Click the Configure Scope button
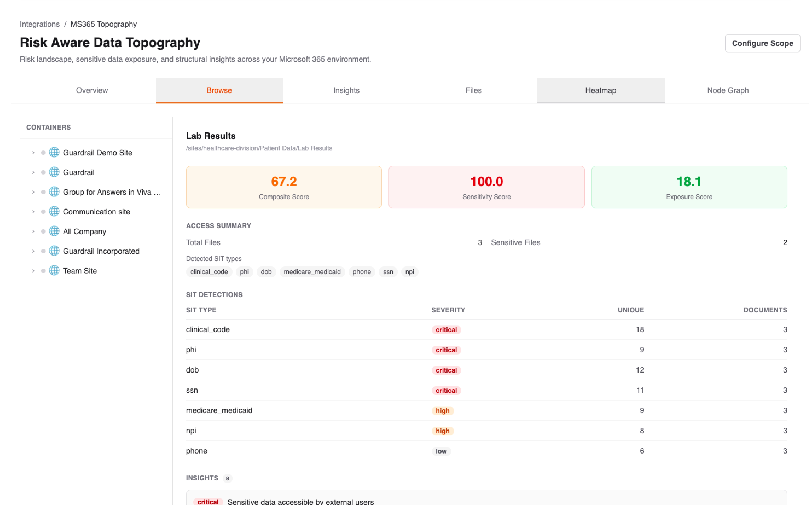Image resolution: width=812 pixels, height=505 pixels. click(763, 43)
